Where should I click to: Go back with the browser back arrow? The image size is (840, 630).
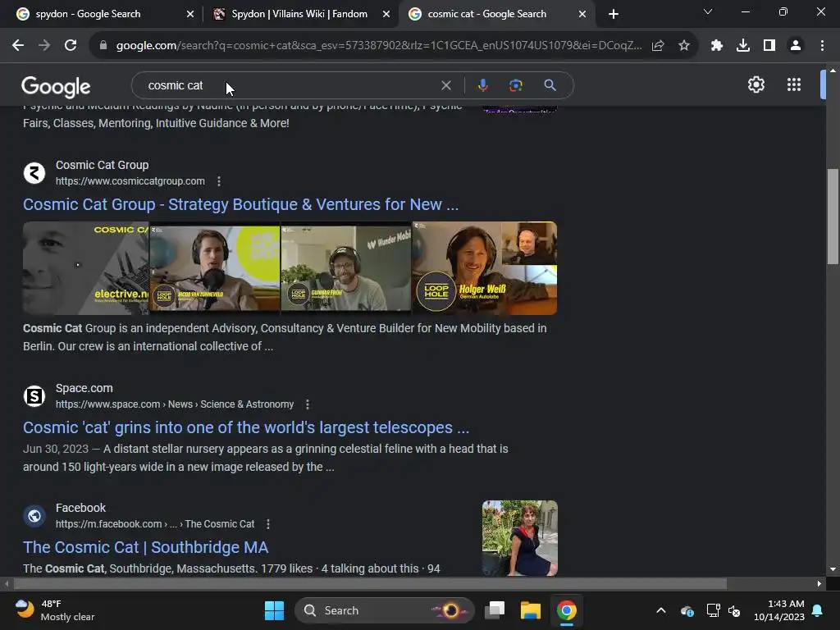click(x=18, y=46)
